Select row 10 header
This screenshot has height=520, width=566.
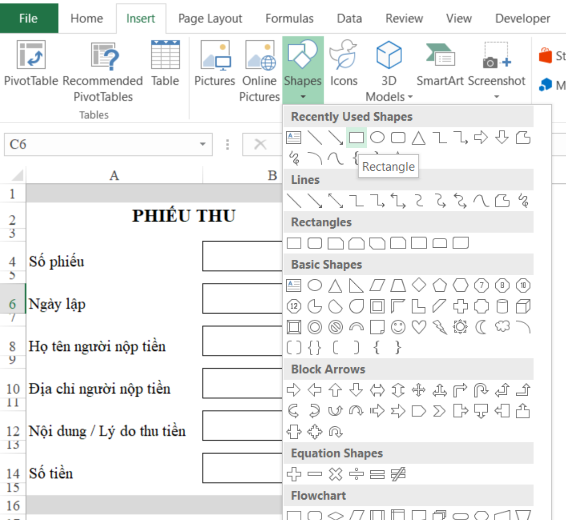(x=13, y=389)
